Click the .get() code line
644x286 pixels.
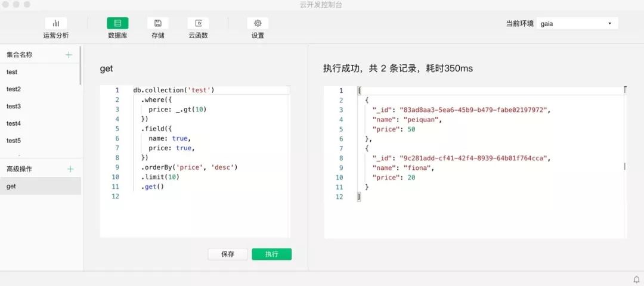coord(153,186)
